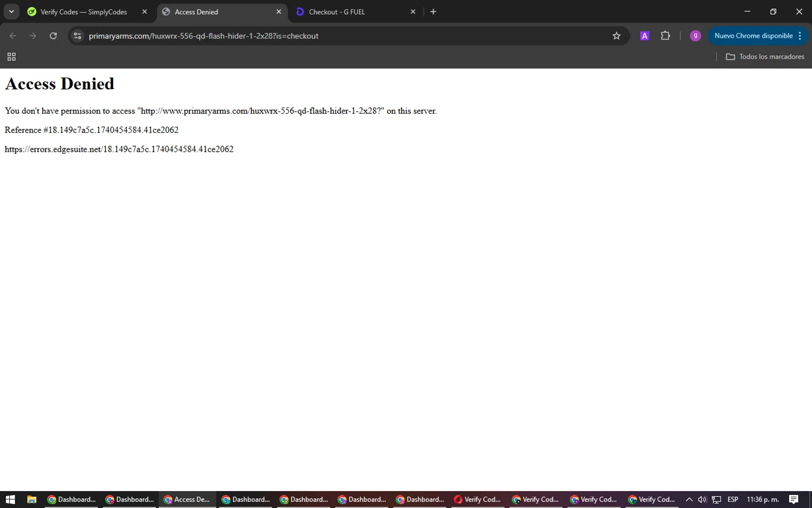Open the Chrome profile avatar
This screenshot has height=508, width=812.
pos(696,36)
